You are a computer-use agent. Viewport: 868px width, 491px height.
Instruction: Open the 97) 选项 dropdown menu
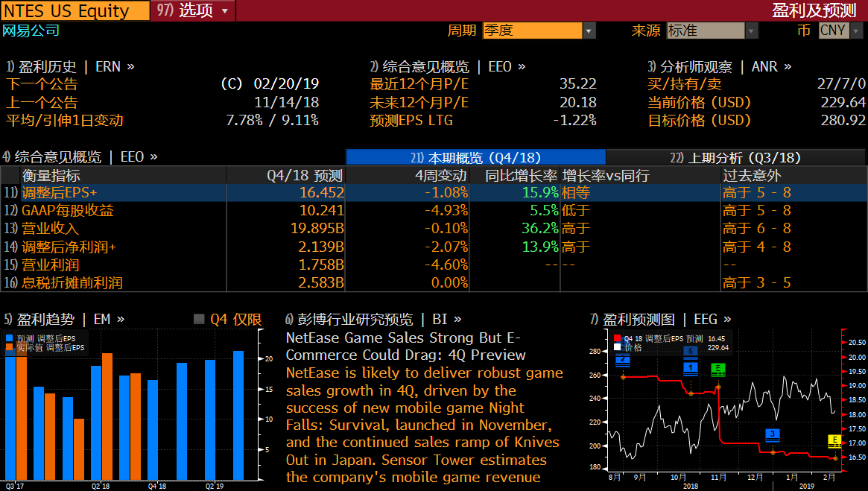(193, 10)
